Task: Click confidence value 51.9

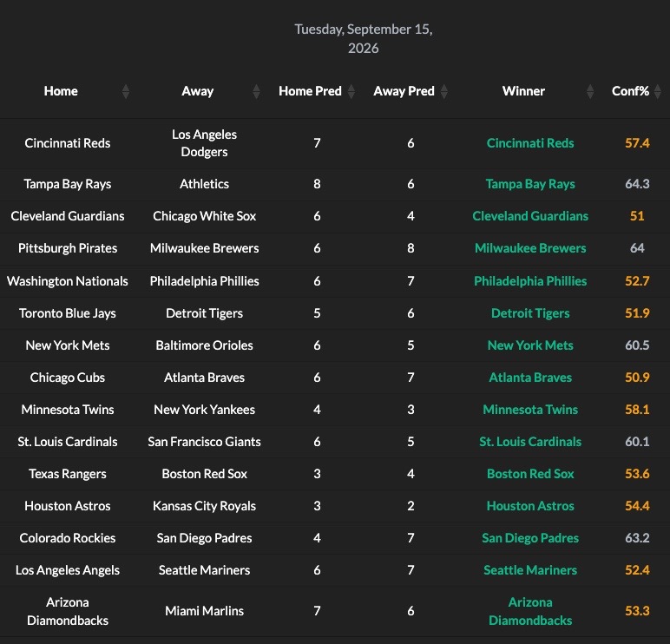Action: [x=637, y=313]
